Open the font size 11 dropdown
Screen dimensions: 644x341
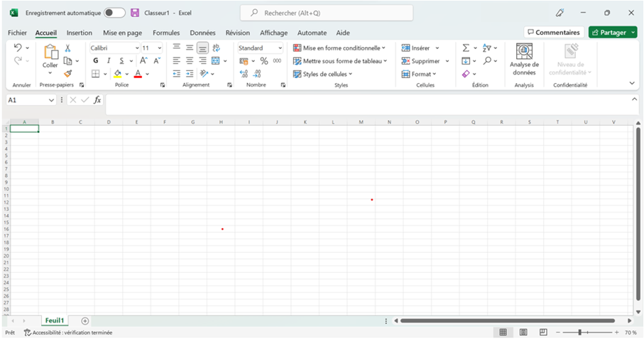point(159,48)
